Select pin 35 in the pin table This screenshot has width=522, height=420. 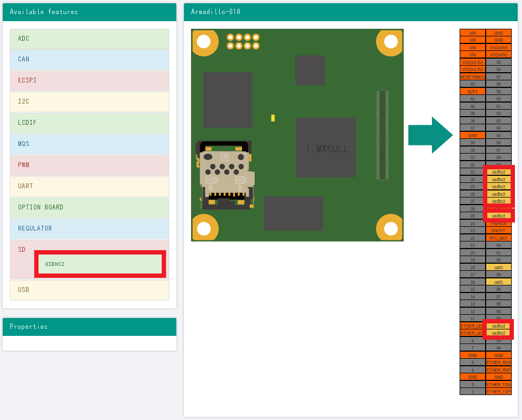tap(473, 143)
